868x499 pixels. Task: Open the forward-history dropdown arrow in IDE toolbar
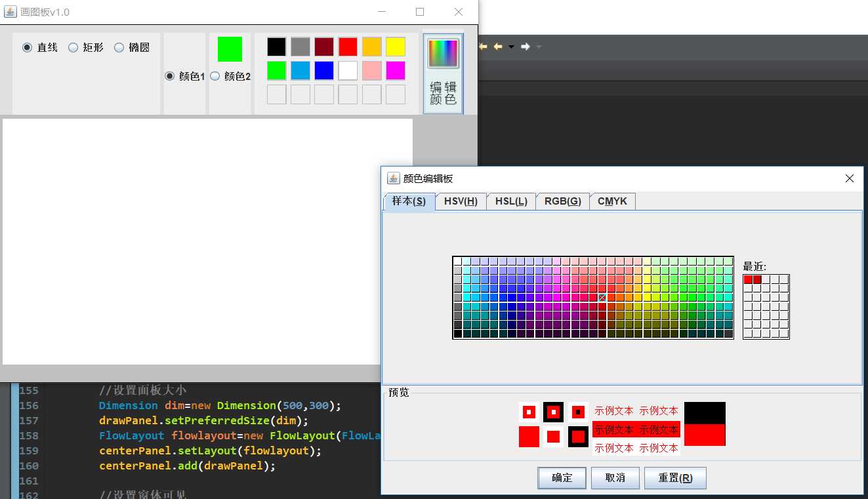pos(539,47)
